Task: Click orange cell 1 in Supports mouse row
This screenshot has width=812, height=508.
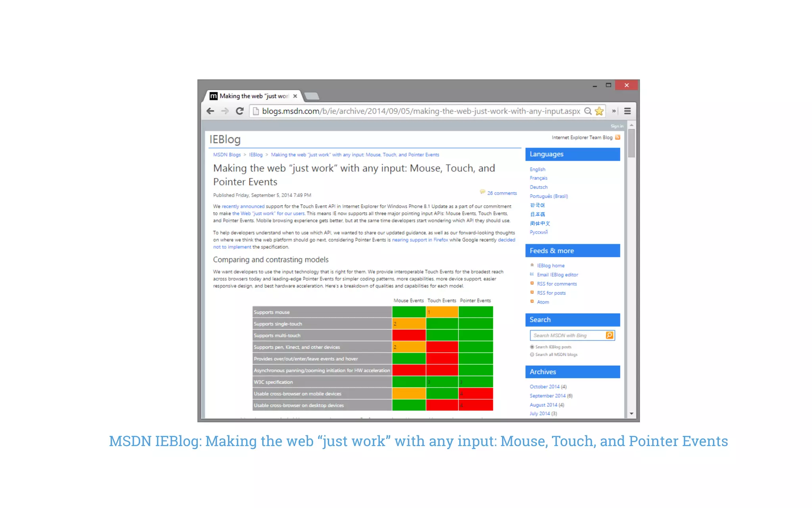Action: tap(442, 312)
